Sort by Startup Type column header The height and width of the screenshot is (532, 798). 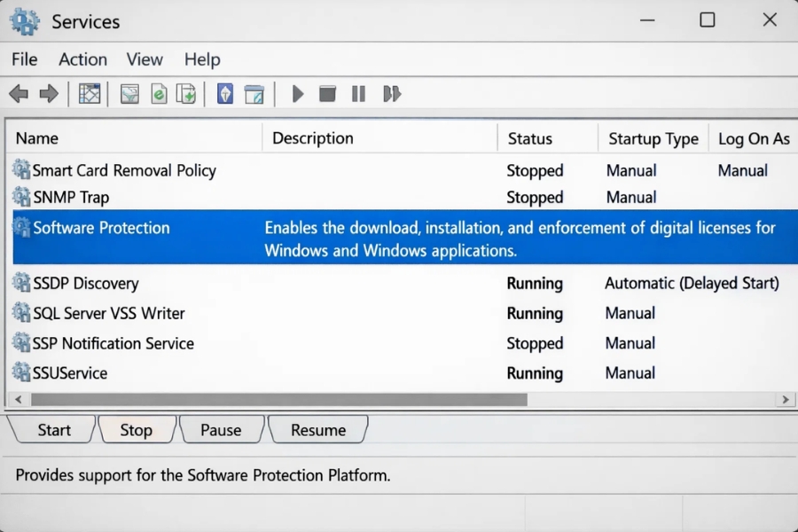tap(653, 138)
